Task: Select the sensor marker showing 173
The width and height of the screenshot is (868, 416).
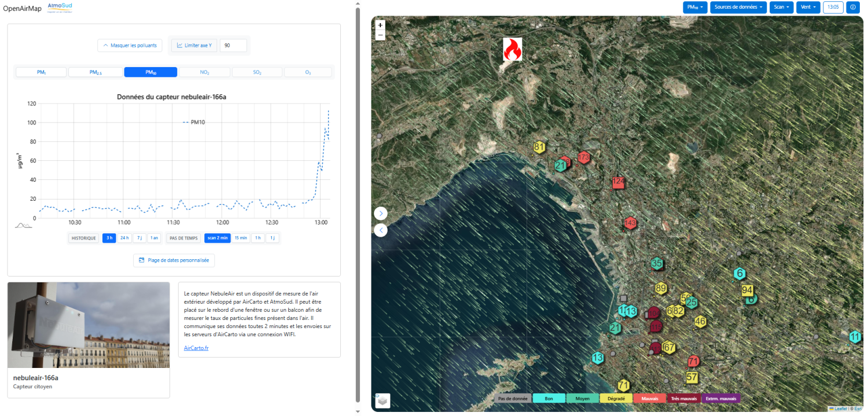Action: (583, 157)
